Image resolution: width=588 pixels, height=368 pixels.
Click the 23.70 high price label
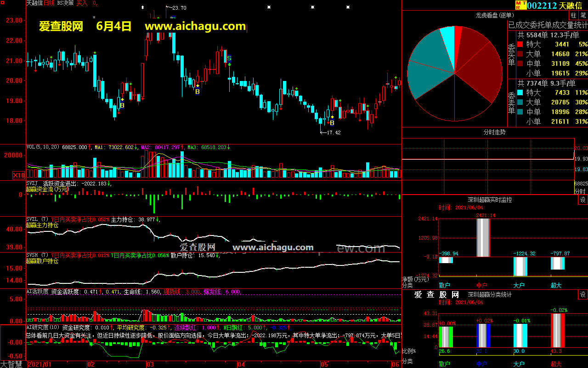click(x=179, y=8)
